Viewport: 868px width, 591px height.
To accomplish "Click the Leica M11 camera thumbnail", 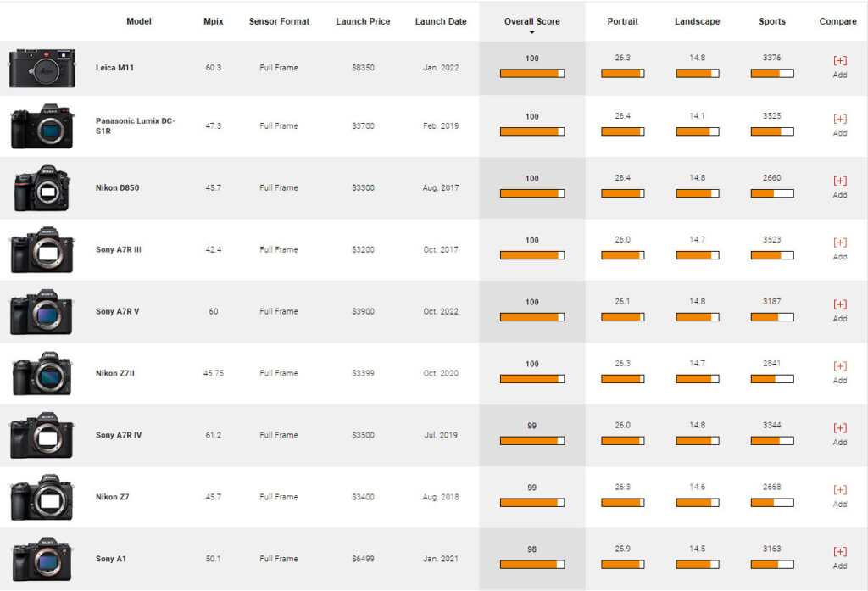I will pos(42,68).
